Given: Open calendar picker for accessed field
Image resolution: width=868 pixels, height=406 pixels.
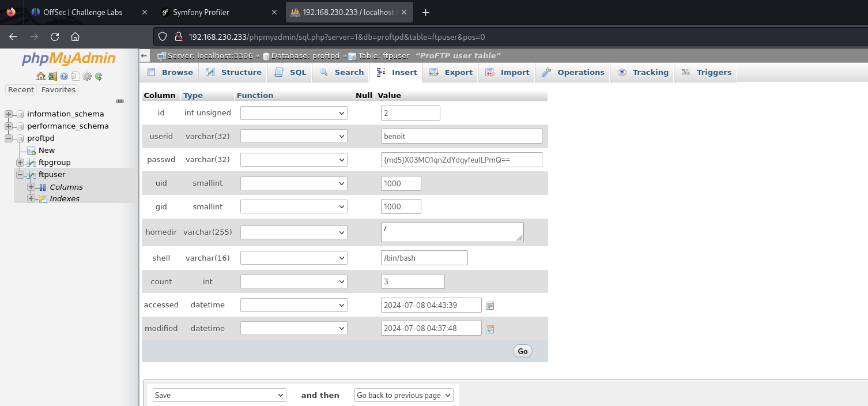Looking at the screenshot, I should [x=490, y=306].
